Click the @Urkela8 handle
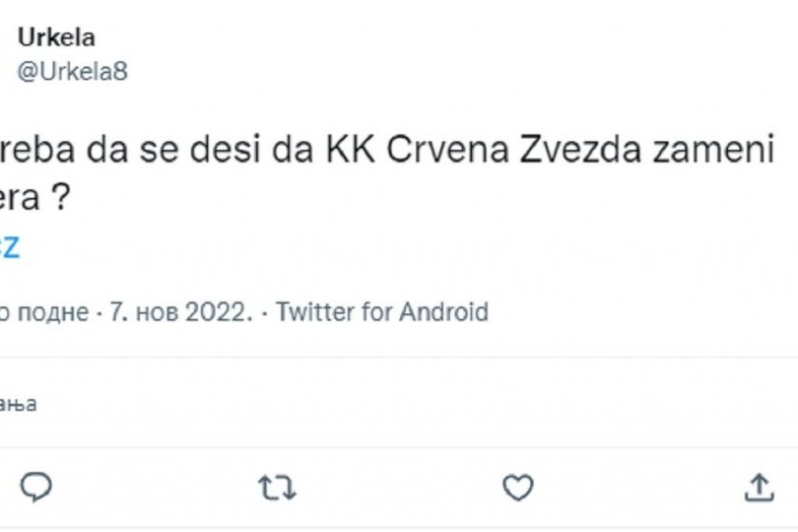This screenshot has width=798, height=532. pos(73,71)
